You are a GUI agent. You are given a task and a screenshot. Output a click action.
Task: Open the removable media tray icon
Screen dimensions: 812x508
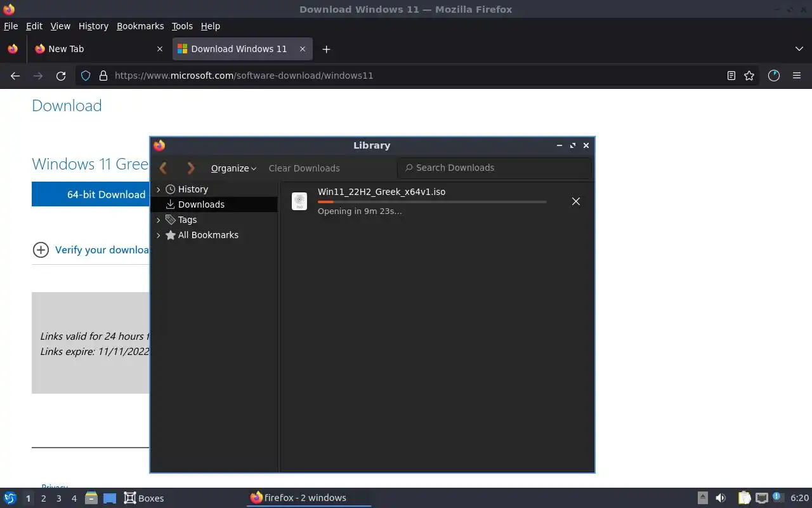(x=703, y=498)
